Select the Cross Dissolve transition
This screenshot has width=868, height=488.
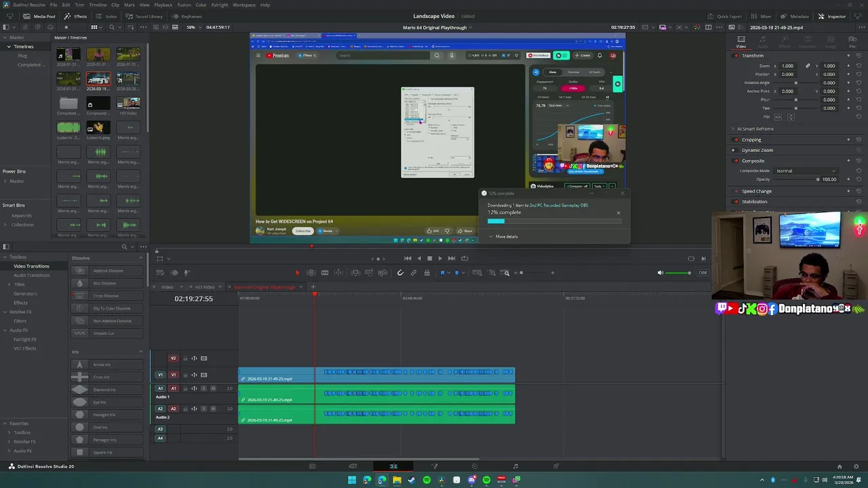pos(106,296)
